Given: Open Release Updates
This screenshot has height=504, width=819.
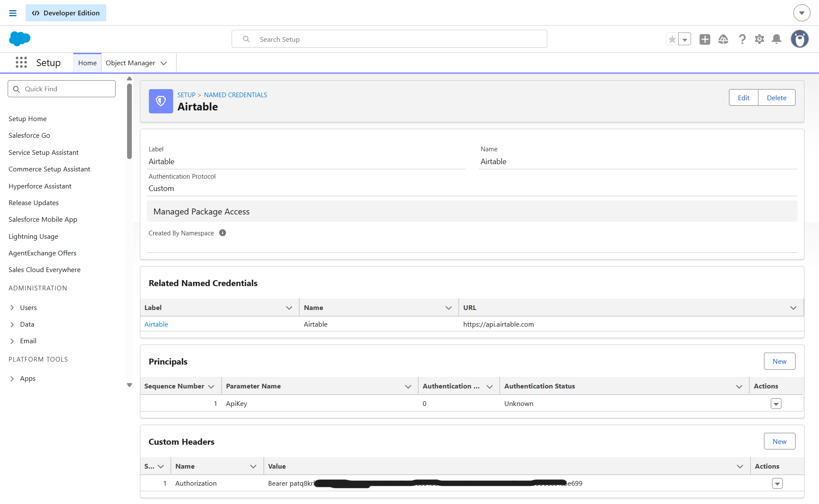Looking at the screenshot, I should (x=33, y=203).
